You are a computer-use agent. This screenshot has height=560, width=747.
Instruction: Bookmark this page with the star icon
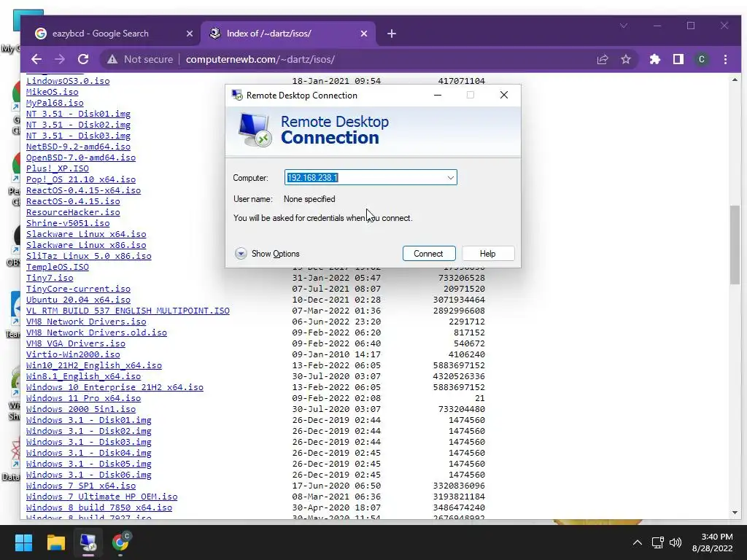coord(625,59)
